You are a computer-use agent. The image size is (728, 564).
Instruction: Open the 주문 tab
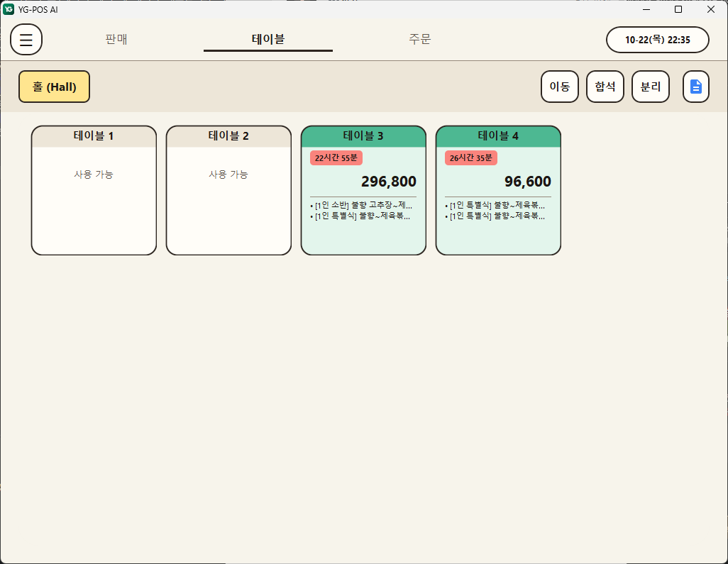tap(420, 39)
